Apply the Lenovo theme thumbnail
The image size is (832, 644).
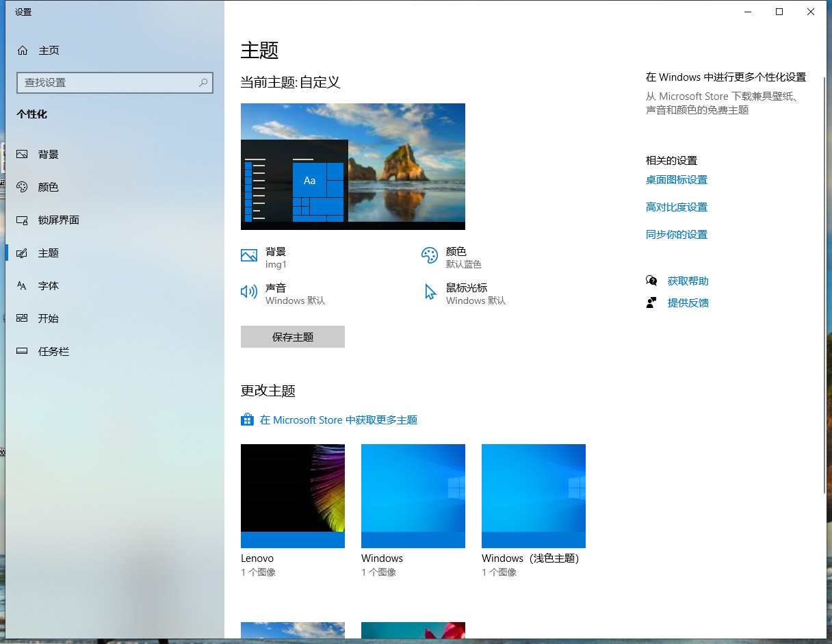click(x=293, y=496)
